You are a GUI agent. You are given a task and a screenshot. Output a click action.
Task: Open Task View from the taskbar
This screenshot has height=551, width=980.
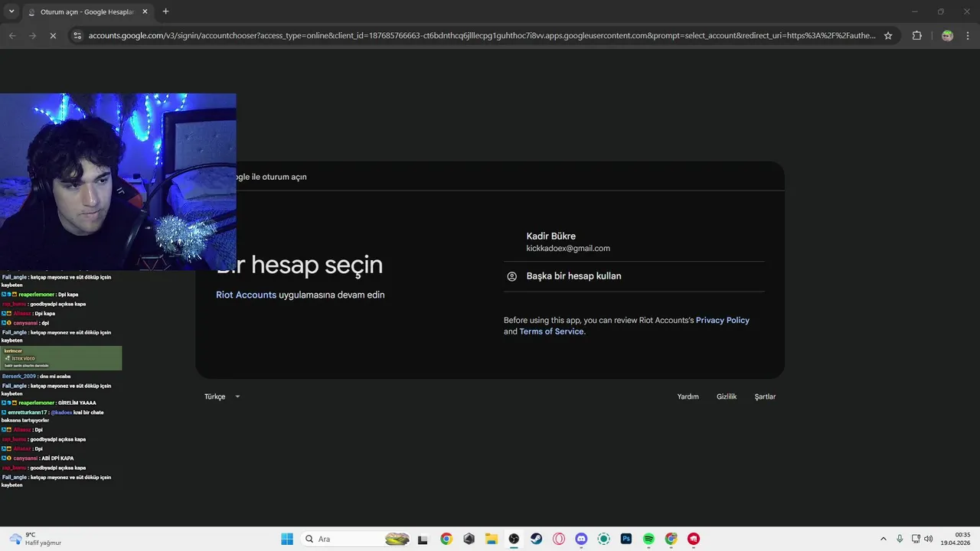pyautogui.click(x=423, y=539)
